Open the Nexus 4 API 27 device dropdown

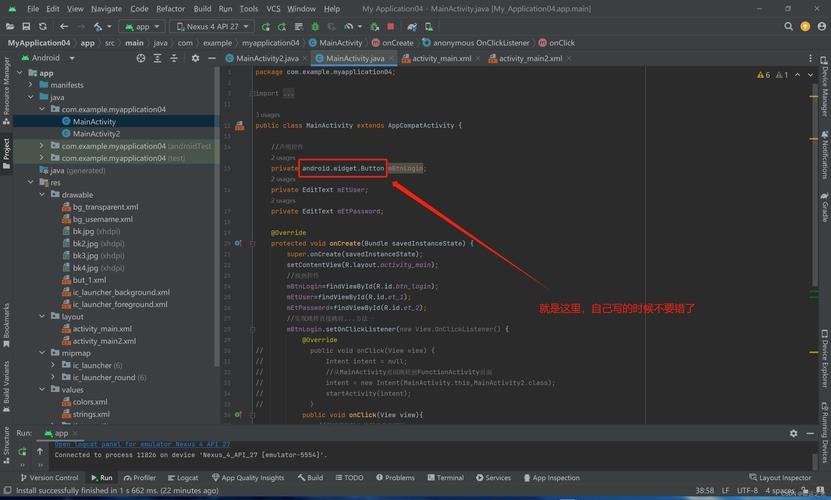click(212, 26)
